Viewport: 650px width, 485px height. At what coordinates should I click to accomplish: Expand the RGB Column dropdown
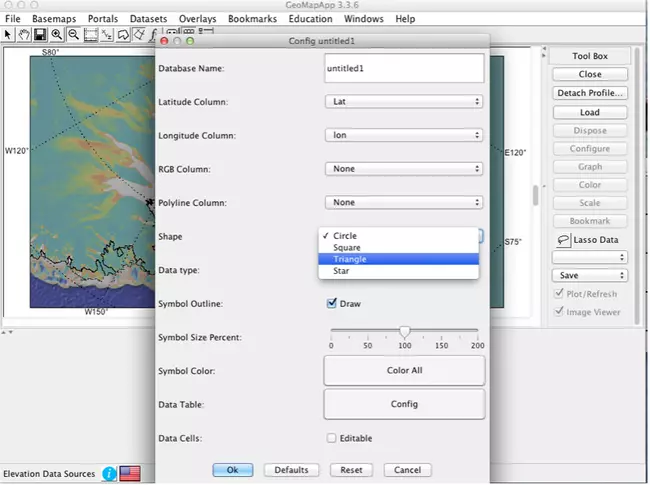pyautogui.click(x=404, y=169)
